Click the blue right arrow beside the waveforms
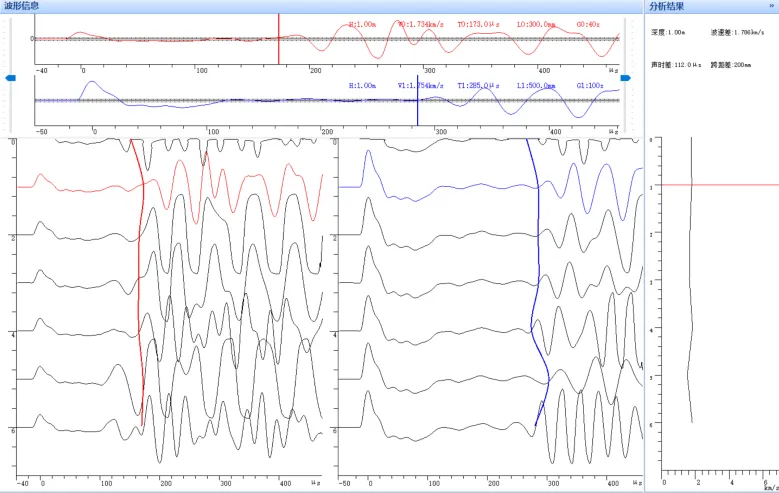Image resolution: width=779 pixels, height=493 pixels. pyautogui.click(x=625, y=78)
